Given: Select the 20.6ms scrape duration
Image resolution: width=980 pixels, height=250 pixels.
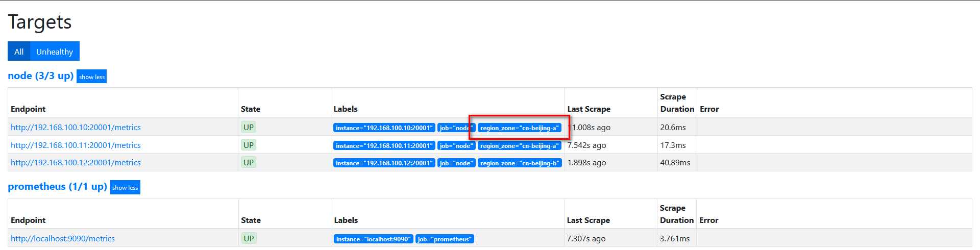Looking at the screenshot, I should 673,128.
